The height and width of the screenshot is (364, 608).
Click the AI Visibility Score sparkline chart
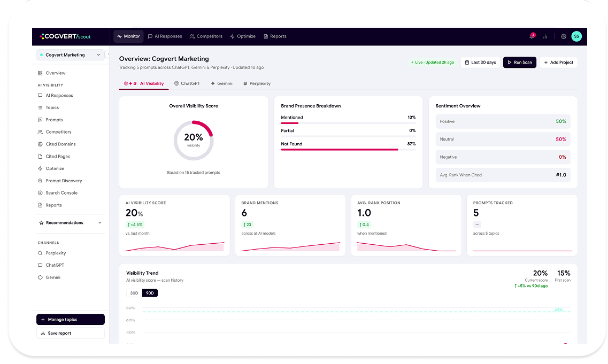click(x=174, y=246)
